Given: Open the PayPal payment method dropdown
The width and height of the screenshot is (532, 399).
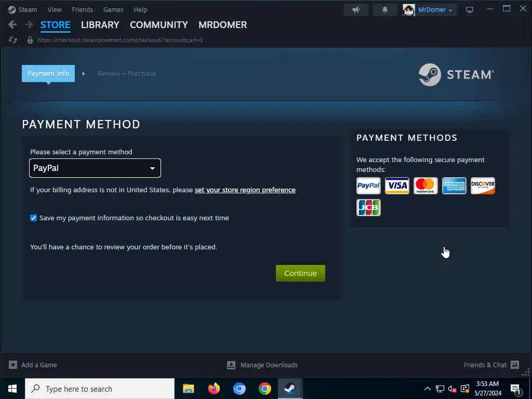Looking at the screenshot, I should tap(95, 168).
